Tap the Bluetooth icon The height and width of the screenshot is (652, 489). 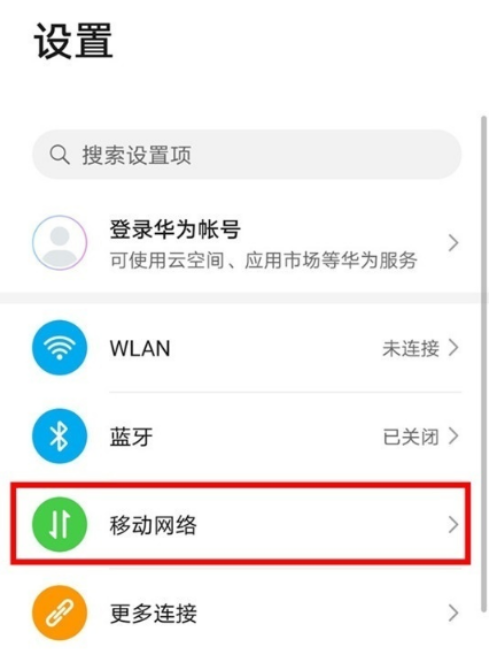(59, 436)
